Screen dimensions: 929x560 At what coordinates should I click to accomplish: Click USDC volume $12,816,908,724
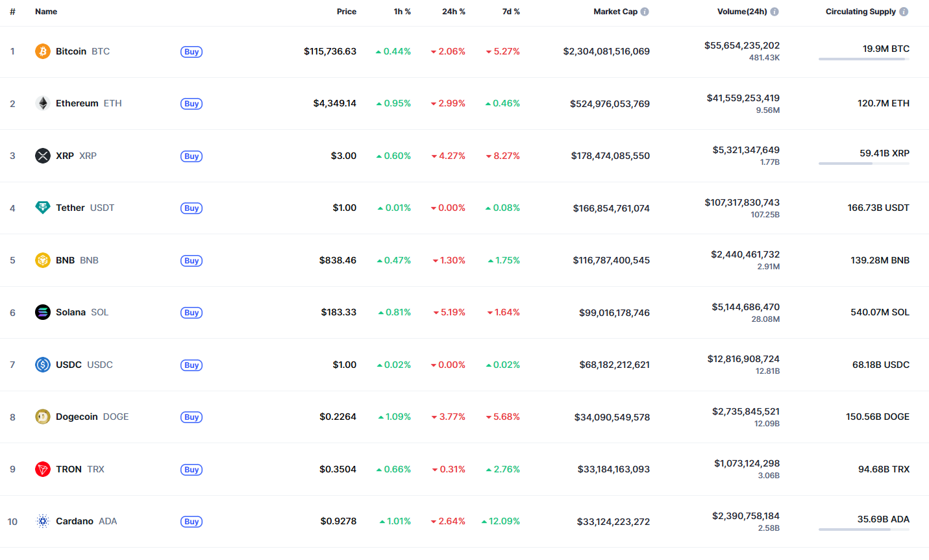coord(743,359)
